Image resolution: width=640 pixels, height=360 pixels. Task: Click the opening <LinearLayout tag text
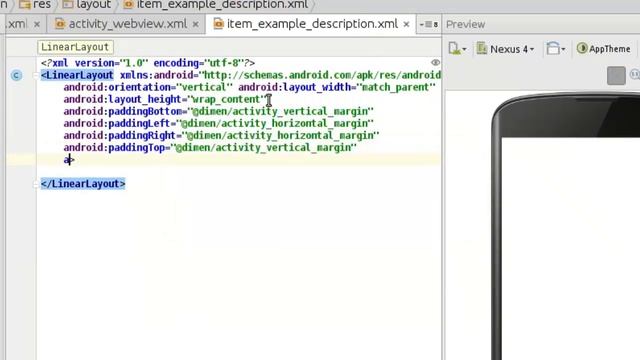[77, 75]
